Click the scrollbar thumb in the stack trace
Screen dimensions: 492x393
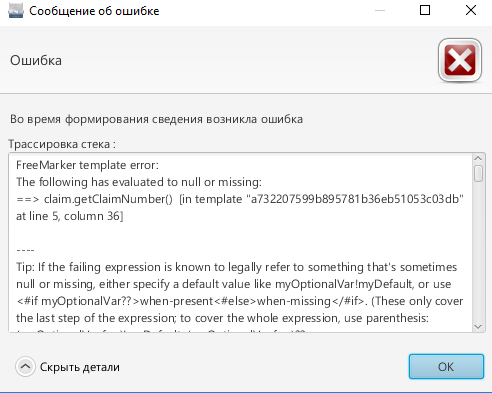click(x=478, y=173)
